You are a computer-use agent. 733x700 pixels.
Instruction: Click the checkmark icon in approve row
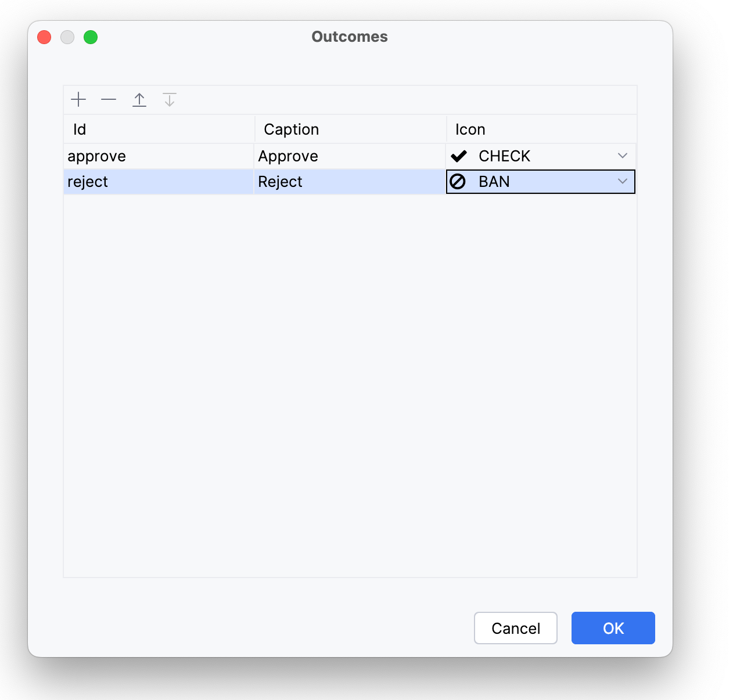point(459,156)
